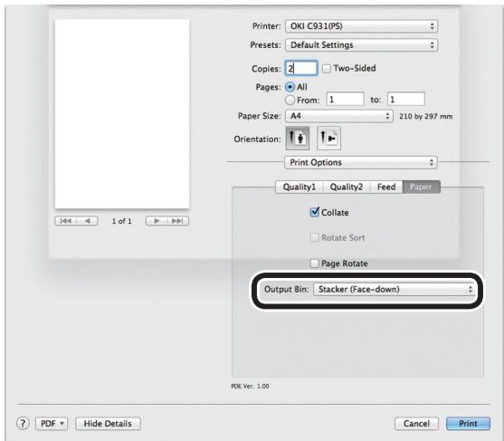504x441 pixels.
Task: Click the 'to' page number field
Action: pyautogui.click(x=406, y=99)
